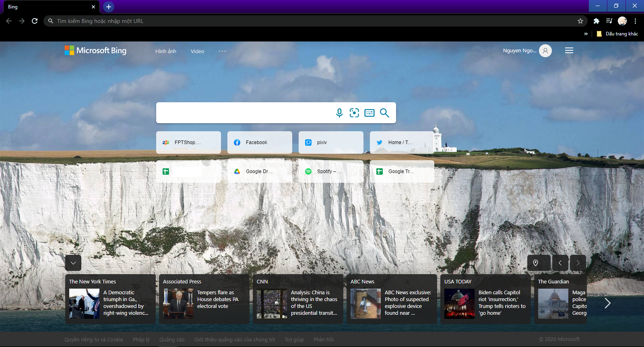The image size is (644, 347).
Task: Open the pixiv quick link tile
Action: point(331,143)
